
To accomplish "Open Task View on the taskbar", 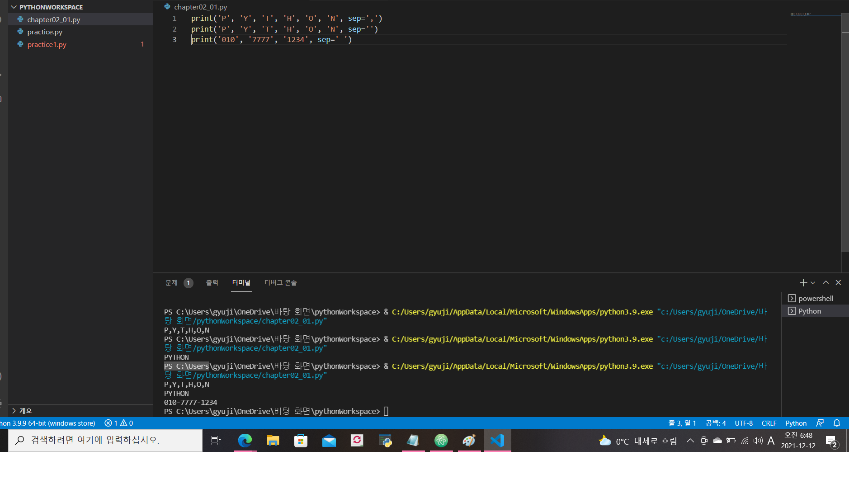I will click(216, 440).
